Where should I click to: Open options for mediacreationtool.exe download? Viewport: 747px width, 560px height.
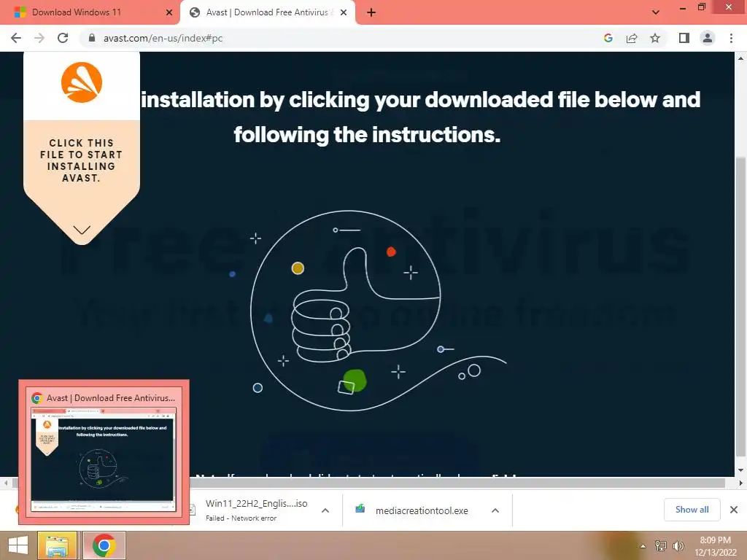(495, 510)
